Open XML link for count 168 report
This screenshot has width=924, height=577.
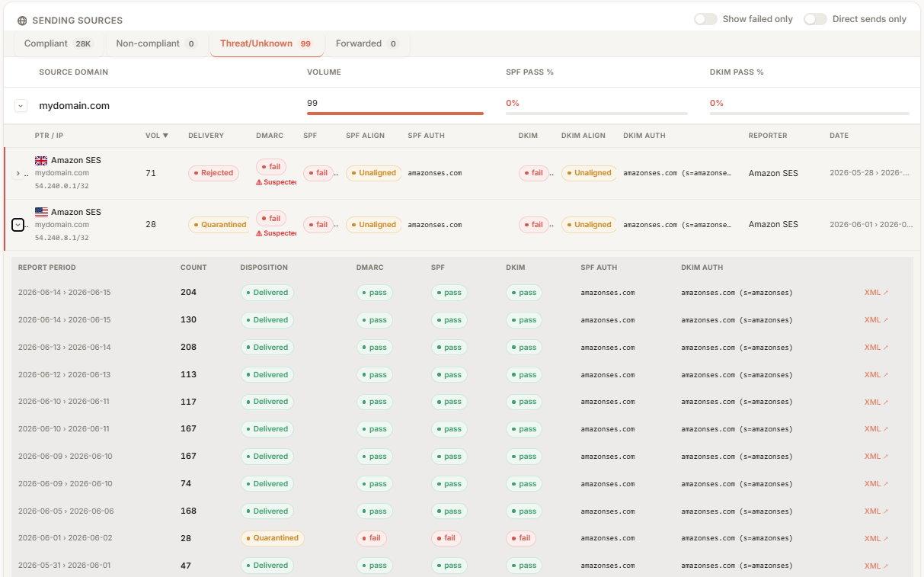(876, 511)
